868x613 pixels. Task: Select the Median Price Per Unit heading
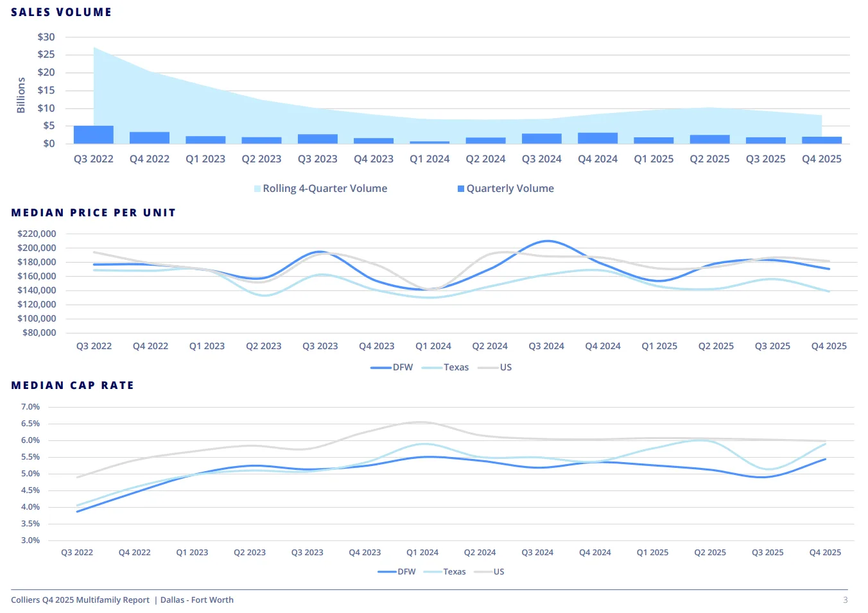94,212
